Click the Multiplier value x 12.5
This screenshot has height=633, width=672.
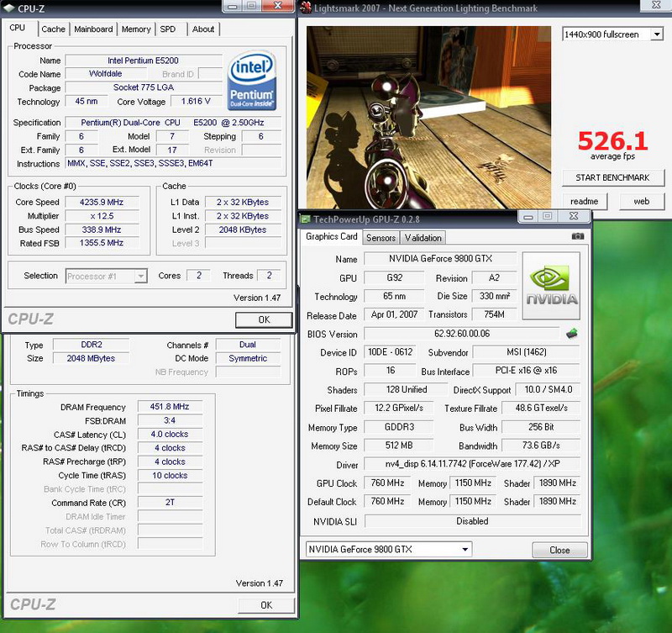pyautogui.click(x=102, y=216)
